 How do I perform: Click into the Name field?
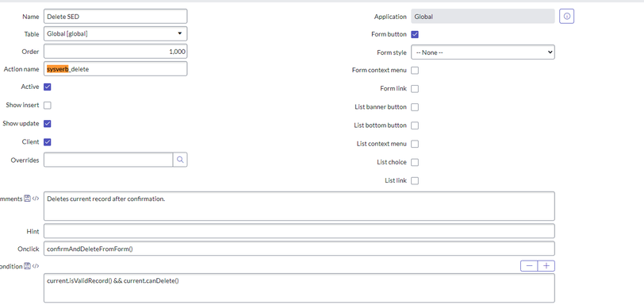coord(116,17)
